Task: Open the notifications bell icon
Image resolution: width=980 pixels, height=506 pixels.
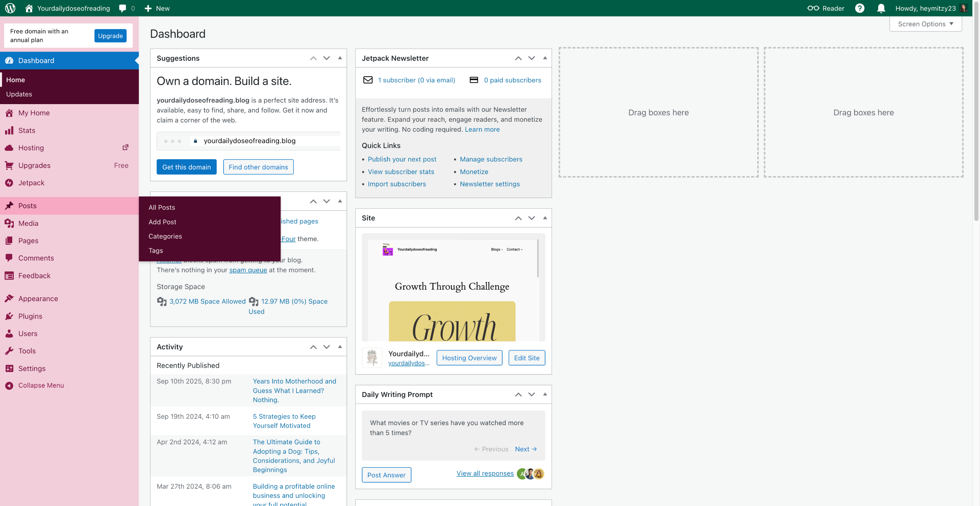Action: 881,8
